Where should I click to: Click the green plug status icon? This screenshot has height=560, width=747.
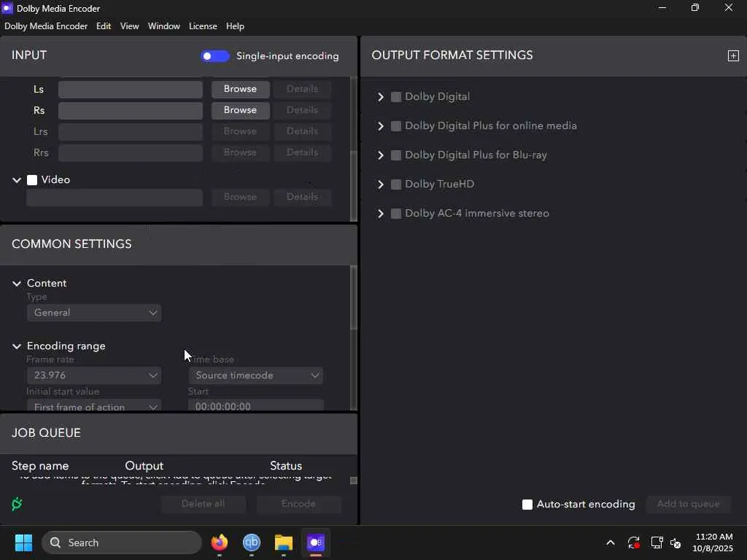[x=17, y=504]
